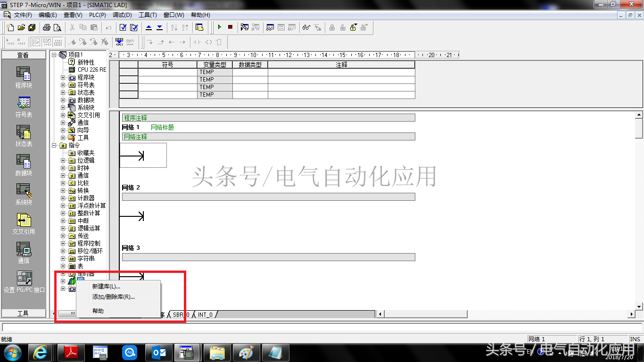The image size is (644, 362).
Task: Insert a contact with contact icon
Action: [x=197, y=42]
